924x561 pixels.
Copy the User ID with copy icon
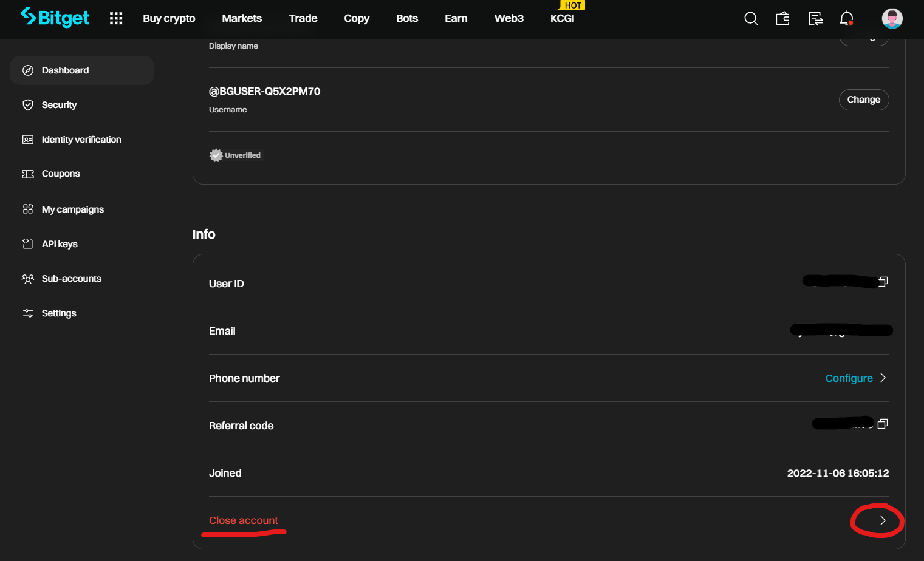click(x=883, y=282)
